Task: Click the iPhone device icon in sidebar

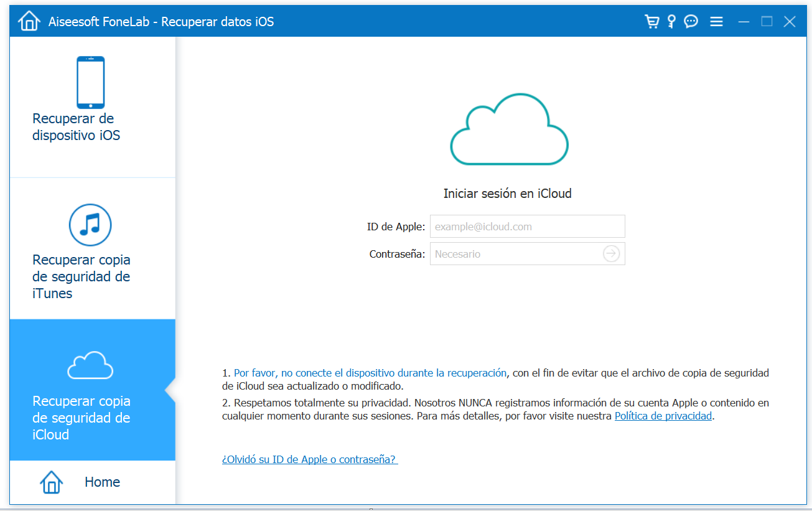Action: click(91, 82)
